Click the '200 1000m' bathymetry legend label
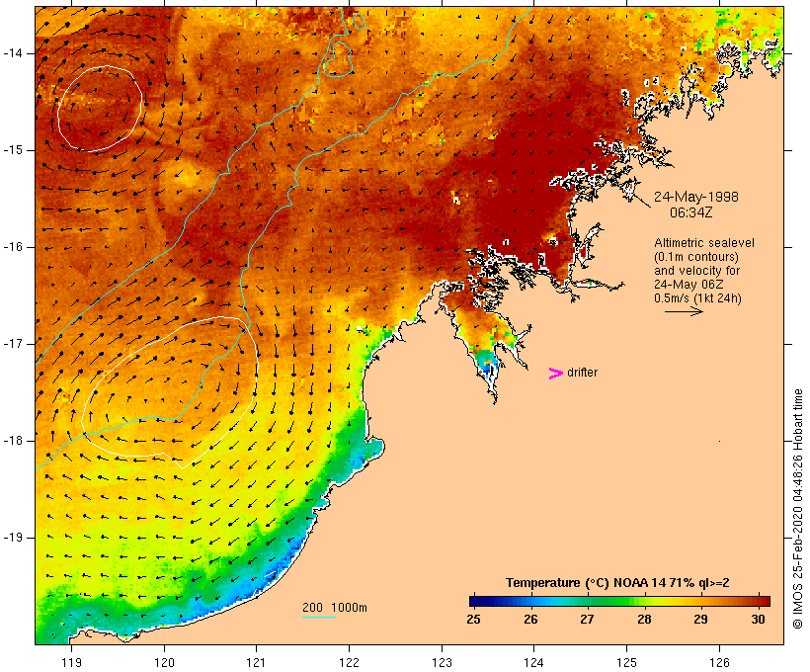Viewport: 810px width, 672px height. 335,608
